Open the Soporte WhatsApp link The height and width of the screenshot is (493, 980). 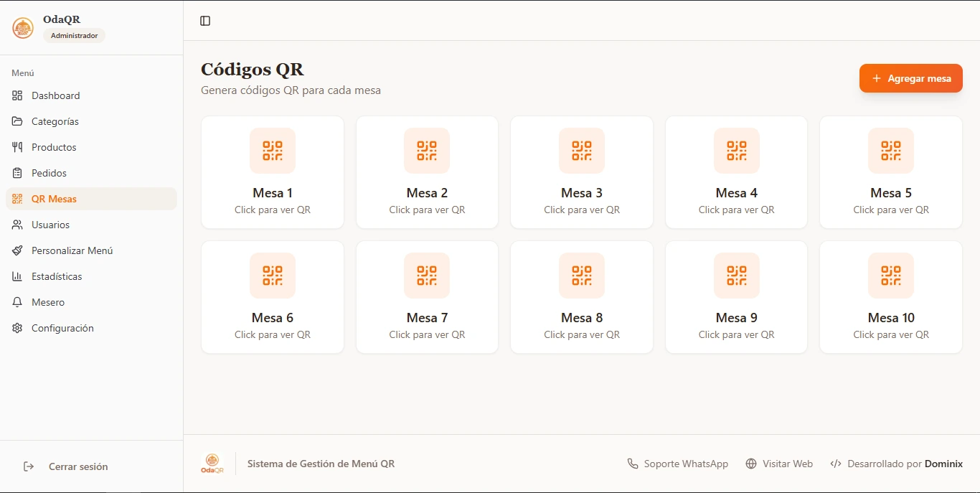click(678, 464)
